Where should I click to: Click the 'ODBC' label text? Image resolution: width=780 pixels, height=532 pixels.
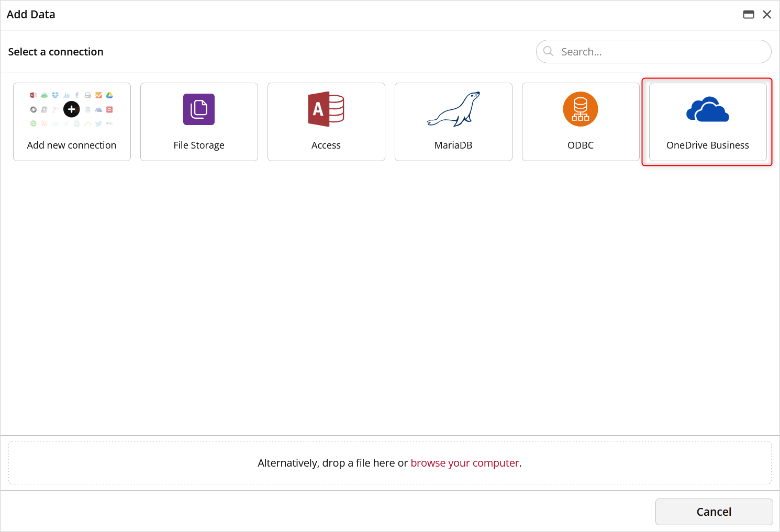(581, 145)
